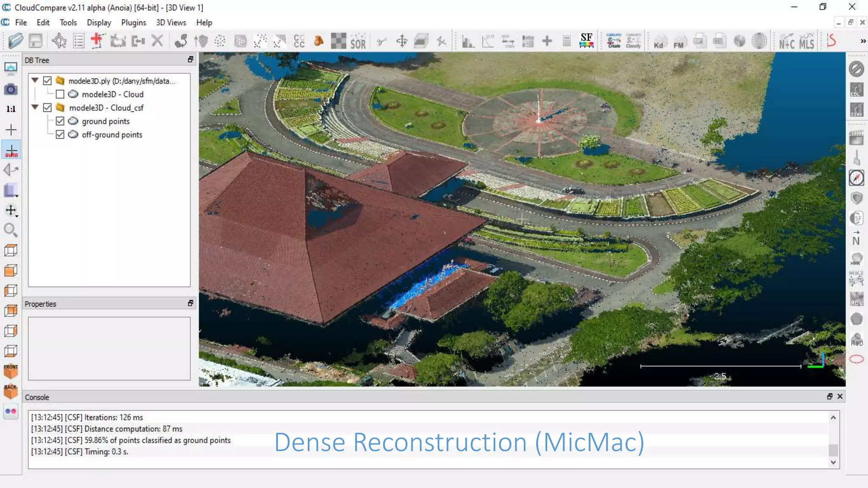Uncheck the modele3D.ply file checkbox

[x=47, y=80]
